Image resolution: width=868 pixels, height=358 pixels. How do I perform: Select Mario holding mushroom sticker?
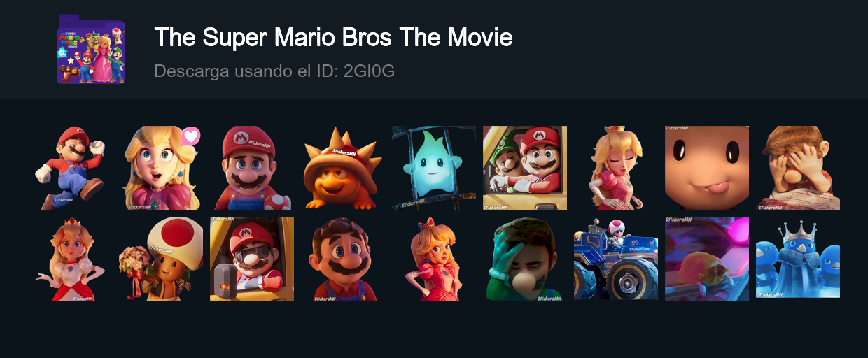252,168
